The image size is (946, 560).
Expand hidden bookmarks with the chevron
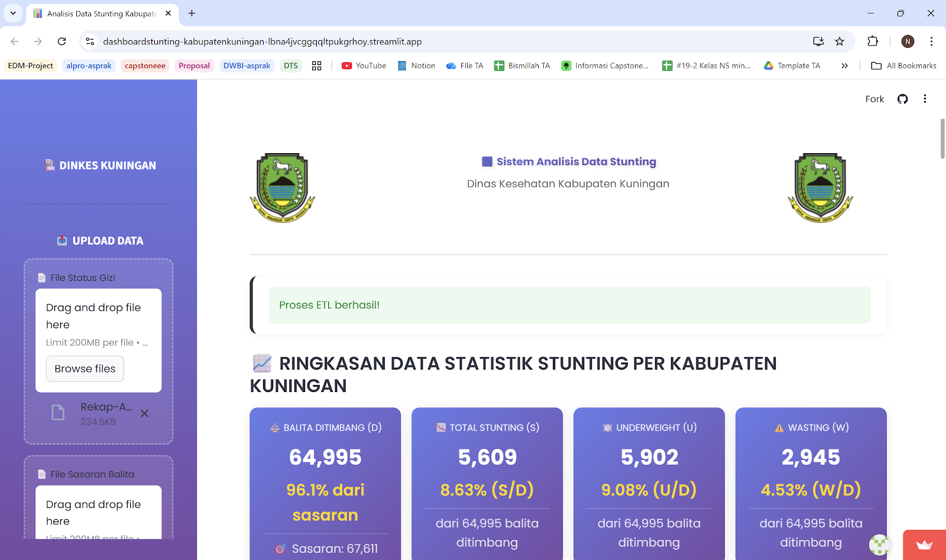844,66
